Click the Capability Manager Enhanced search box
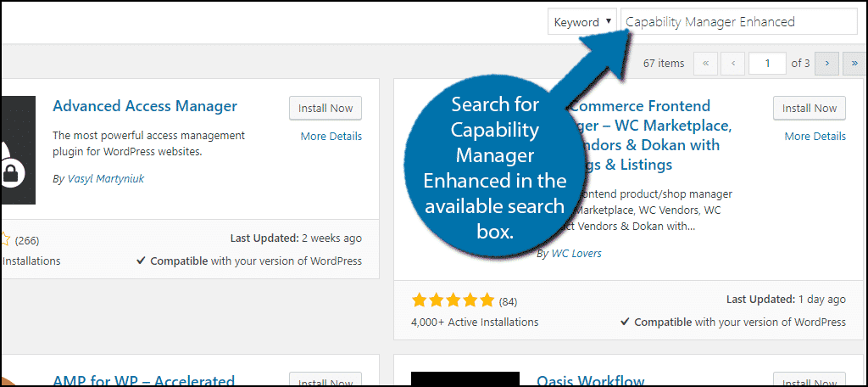 738,22
